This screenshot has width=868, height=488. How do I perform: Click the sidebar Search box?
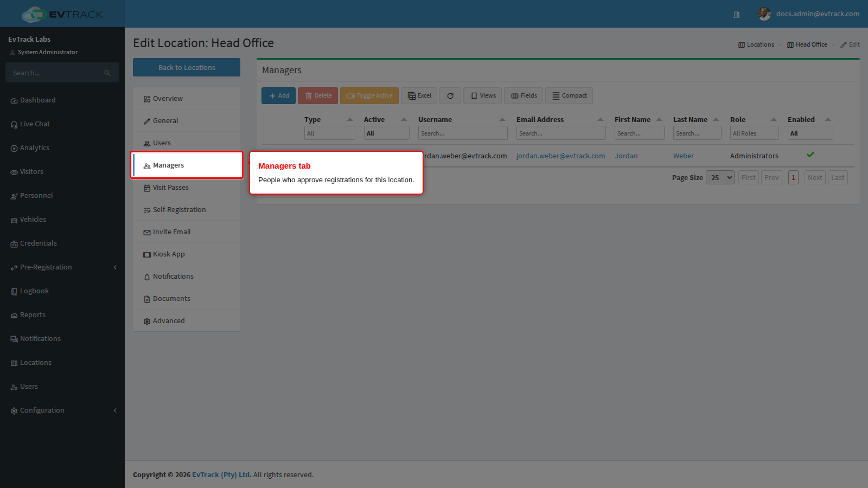62,73
